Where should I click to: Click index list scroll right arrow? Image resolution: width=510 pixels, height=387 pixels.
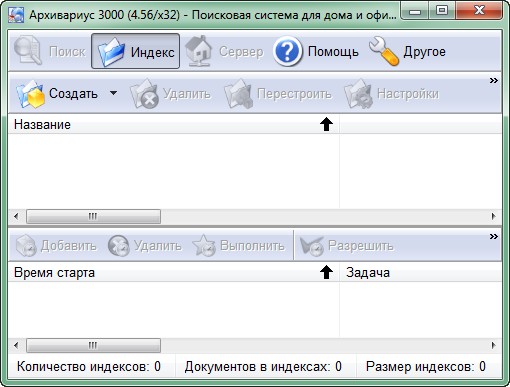pyautogui.click(x=494, y=216)
